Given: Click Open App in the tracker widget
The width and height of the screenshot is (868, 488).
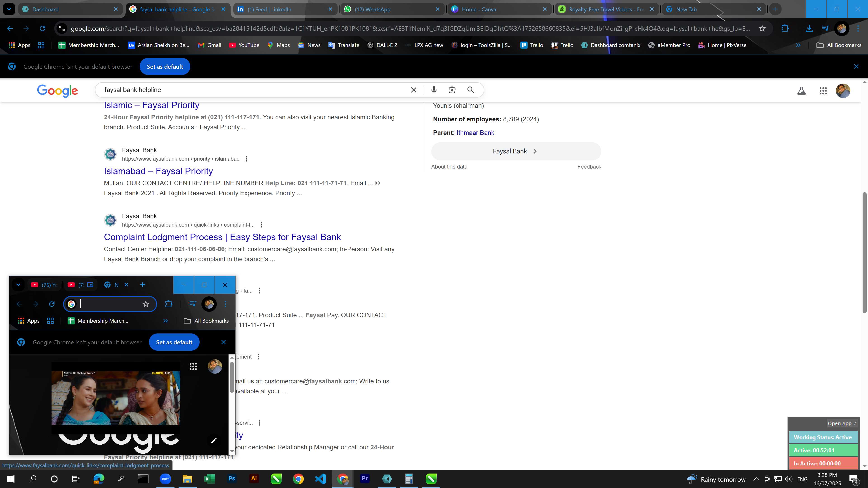Looking at the screenshot, I should 842,423.
